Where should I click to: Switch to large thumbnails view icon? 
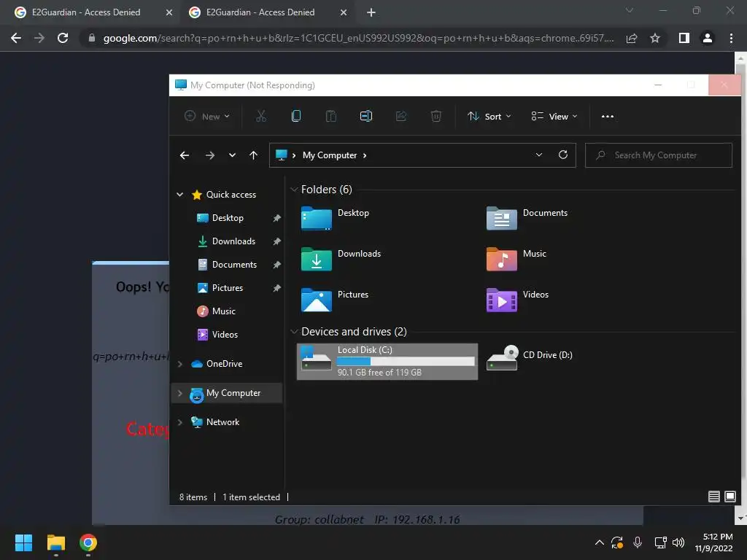[x=729, y=497]
